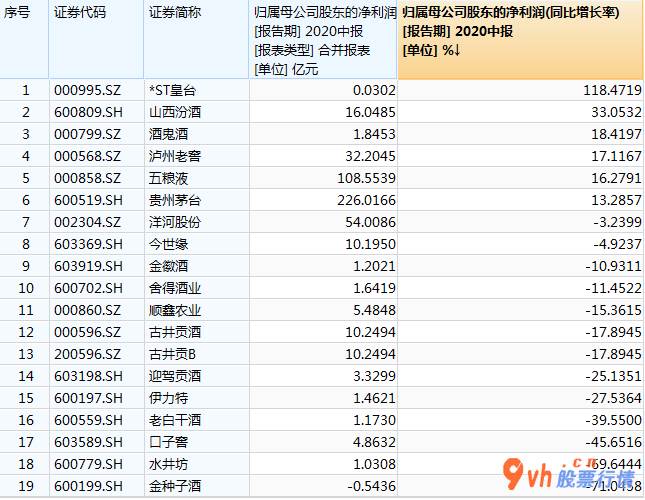Select stock code 600702.SH
The width and height of the screenshot is (645, 500).
coord(88,289)
